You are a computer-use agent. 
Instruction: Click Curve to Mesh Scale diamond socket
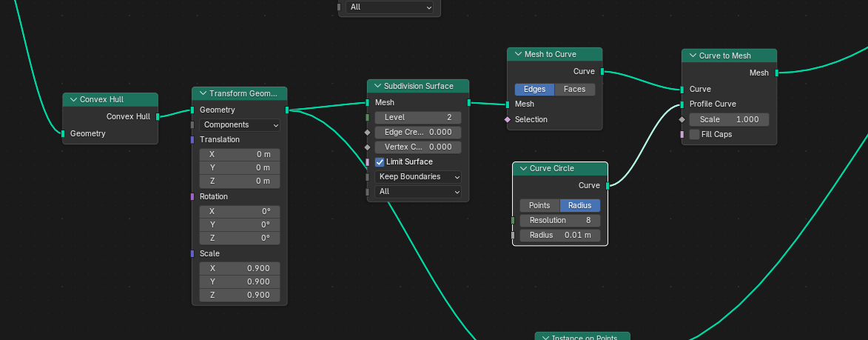[682, 119]
